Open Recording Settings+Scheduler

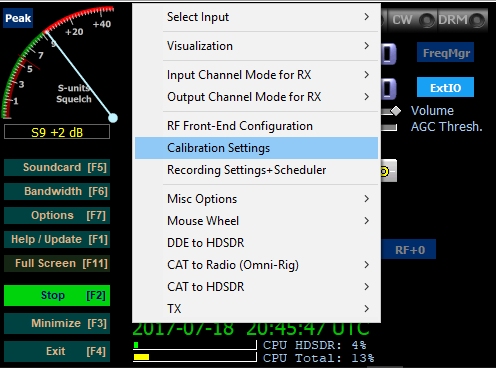[256, 170]
